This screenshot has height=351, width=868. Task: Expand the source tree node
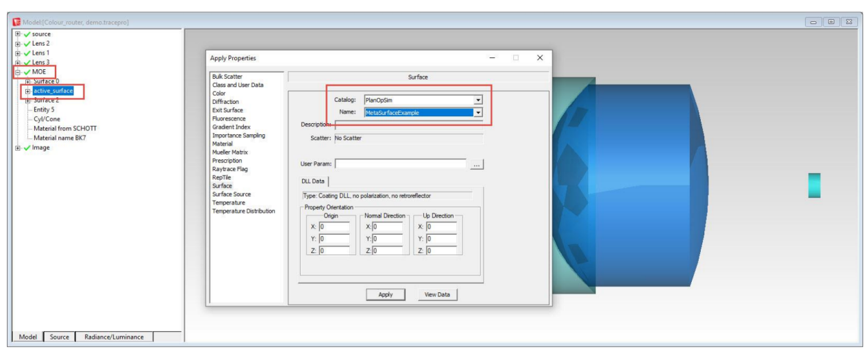tap(18, 34)
